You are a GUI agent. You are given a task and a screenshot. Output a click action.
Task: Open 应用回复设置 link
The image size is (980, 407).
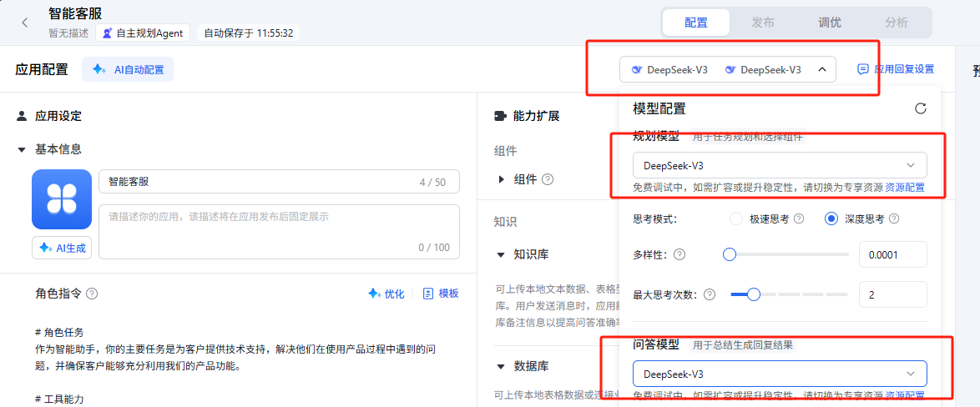(x=896, y=69)
